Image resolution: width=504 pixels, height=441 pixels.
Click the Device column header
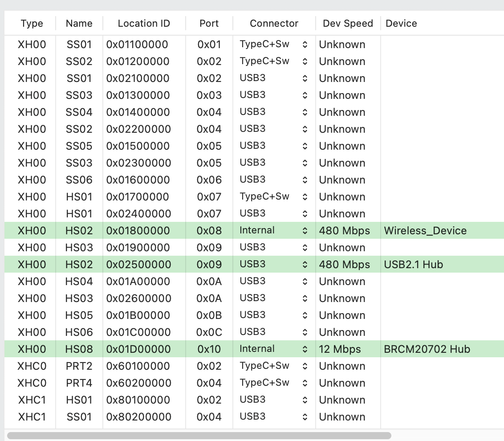pyautogui.click(x=401, y=24)
